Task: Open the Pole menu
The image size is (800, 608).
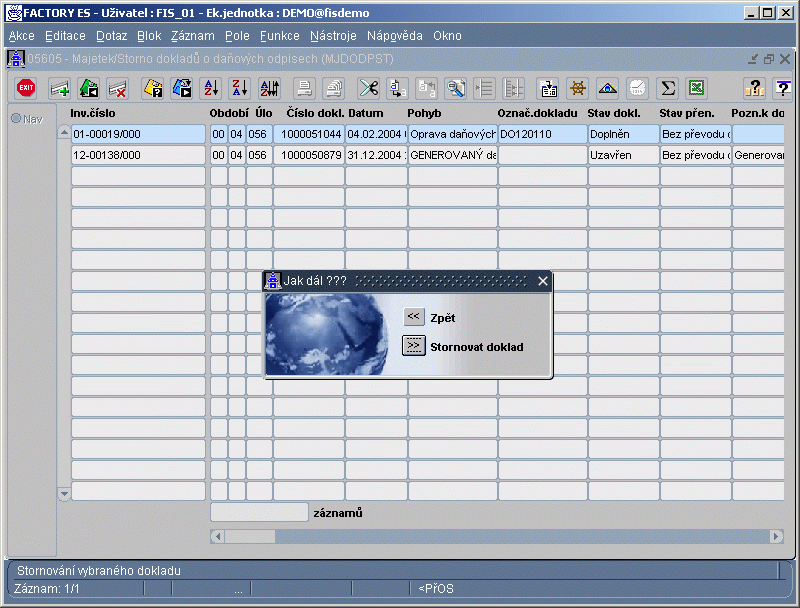Action: (x=237, y=36)
